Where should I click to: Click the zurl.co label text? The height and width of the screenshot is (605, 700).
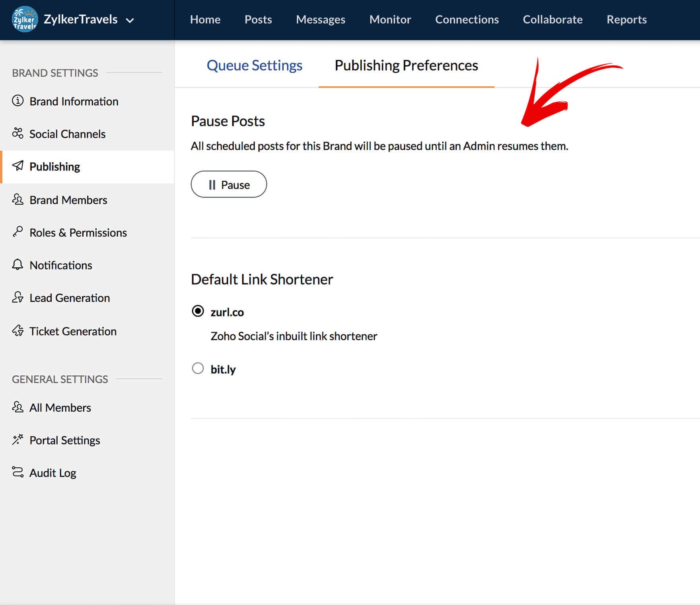point(227,312)
